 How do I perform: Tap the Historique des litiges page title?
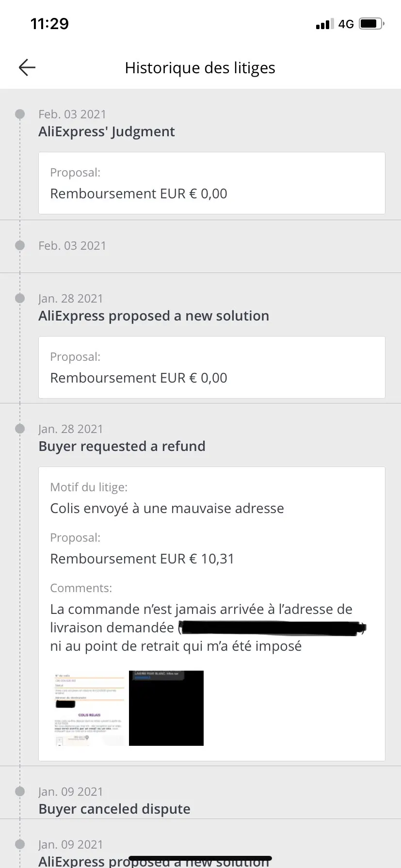tap(200, 68)
